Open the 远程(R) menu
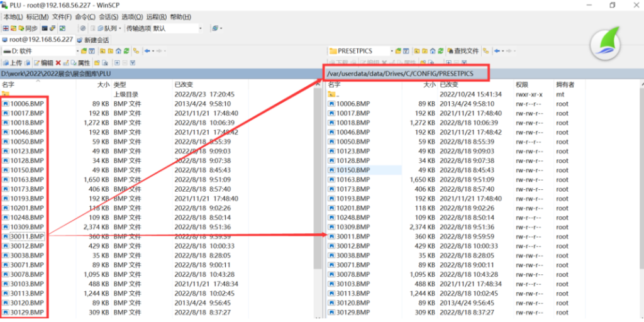This screenshot has height=322, width=644. coord(157,17)
